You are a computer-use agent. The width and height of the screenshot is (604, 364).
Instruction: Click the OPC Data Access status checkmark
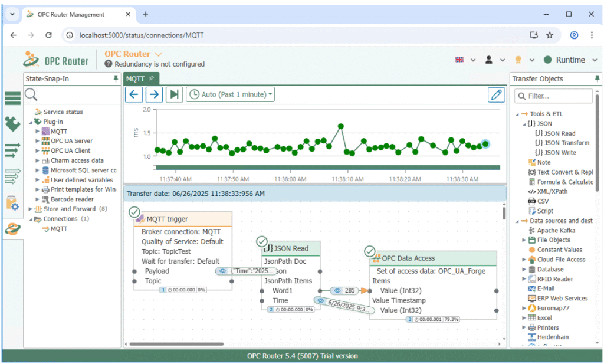[369, 251]
